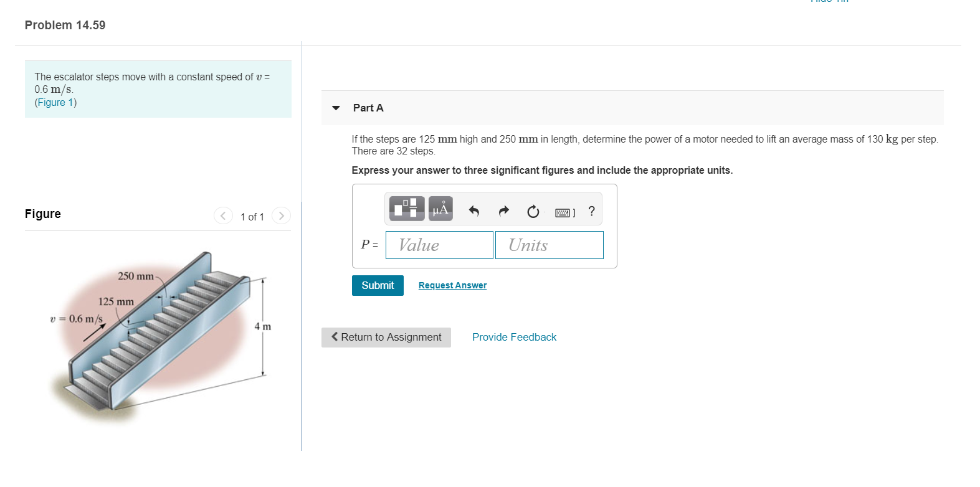The width and height of the screenshot is (980, 487).
Task: Click the question mark help icon
Action: (x=591, y=211)
